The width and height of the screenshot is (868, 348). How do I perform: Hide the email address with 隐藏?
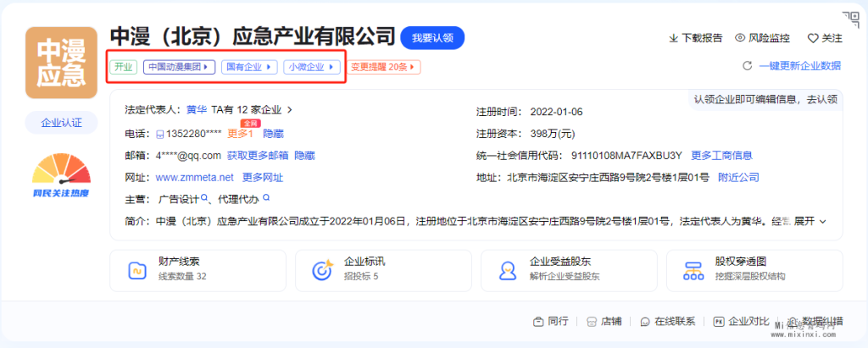[304, 156]
